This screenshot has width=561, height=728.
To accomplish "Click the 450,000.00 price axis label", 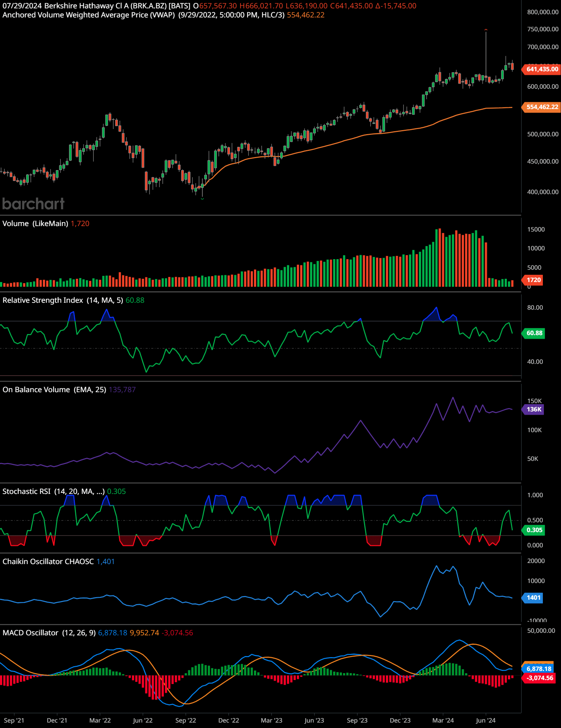I will coord(543,161).
